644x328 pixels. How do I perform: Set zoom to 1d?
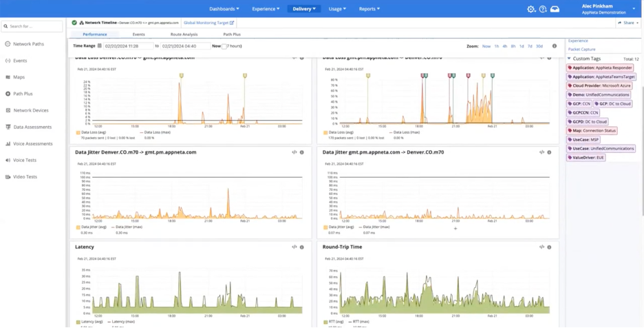pos(522,46)
